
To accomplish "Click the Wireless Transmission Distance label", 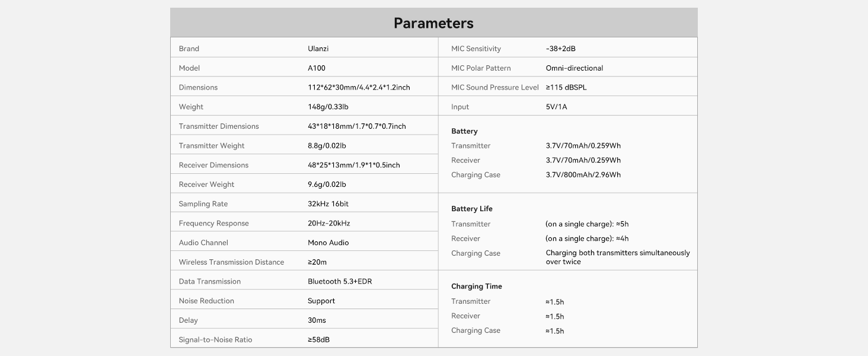I will click(231, 262).
